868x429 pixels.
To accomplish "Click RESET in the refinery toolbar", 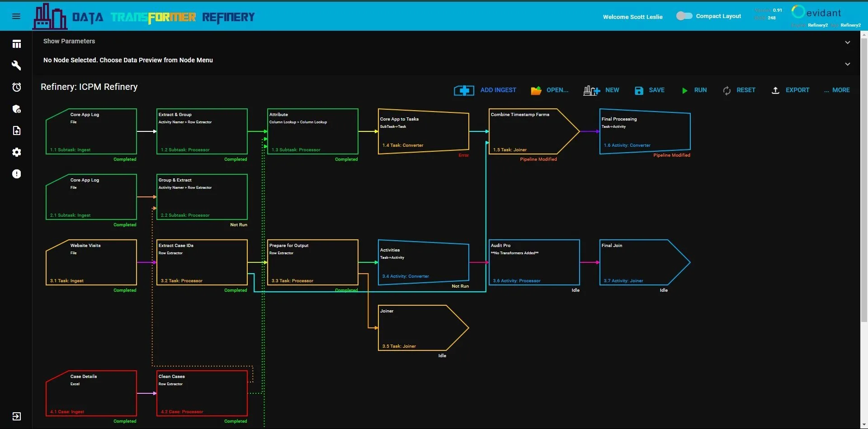I will pos(739,90).
